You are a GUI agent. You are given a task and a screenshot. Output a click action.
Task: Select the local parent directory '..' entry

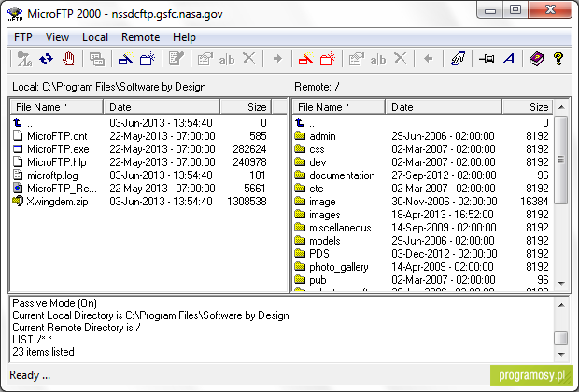[x=23, y=122]
